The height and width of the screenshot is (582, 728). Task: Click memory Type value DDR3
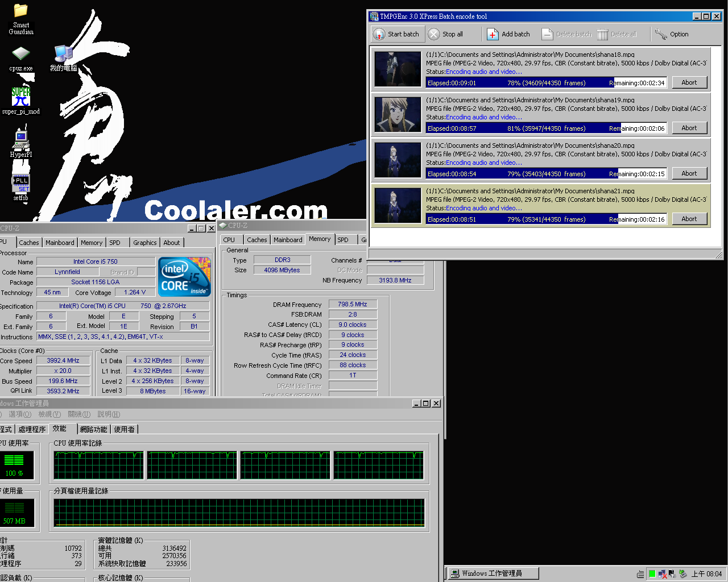(x=282, y=260)
